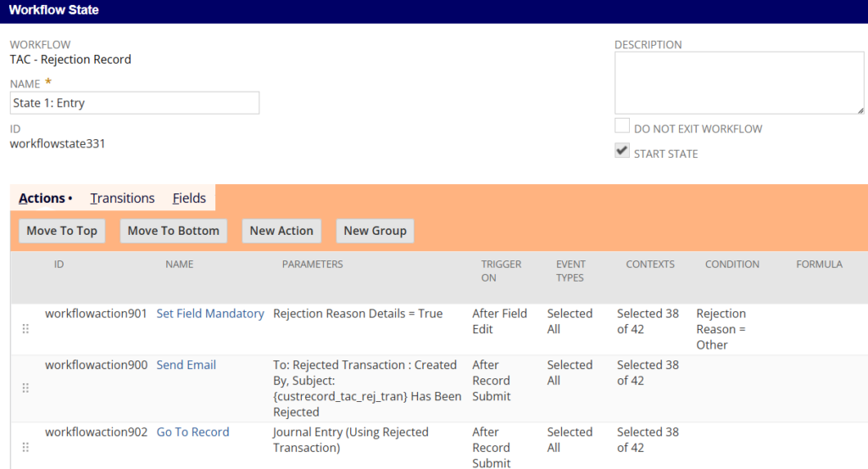This screenshot has width=868, height=469.
Task: Focus the Name field State 1: Entry
Action: (135, 103)
